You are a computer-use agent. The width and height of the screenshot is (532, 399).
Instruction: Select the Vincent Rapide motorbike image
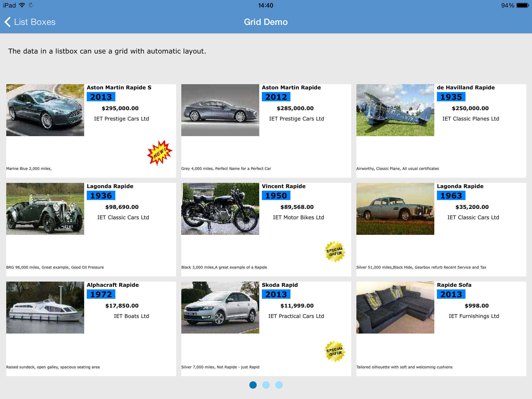pyautogui.click(x=220, y=209)
